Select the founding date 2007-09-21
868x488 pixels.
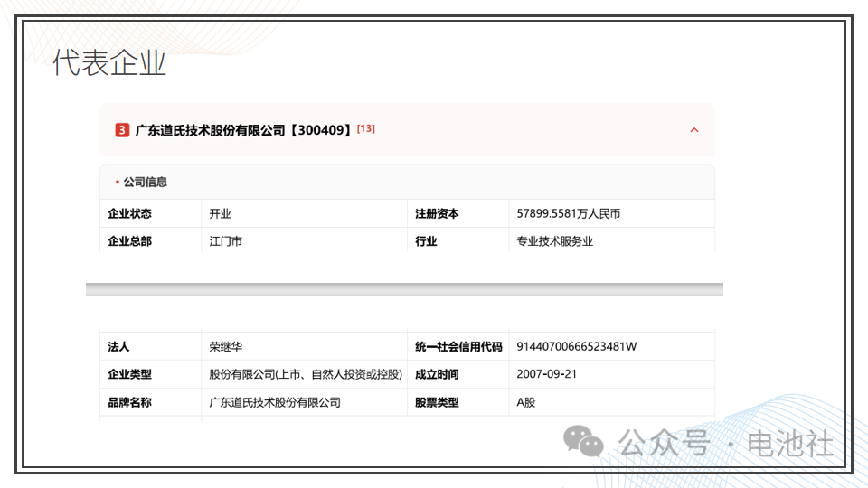(x=546, y=374)
